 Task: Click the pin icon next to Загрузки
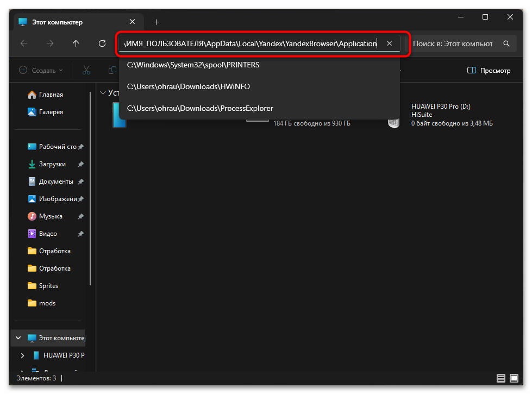81,164
